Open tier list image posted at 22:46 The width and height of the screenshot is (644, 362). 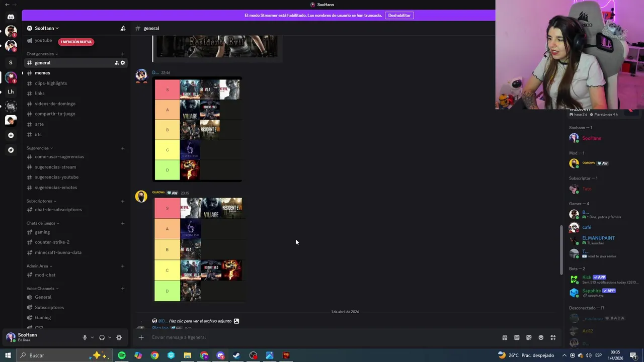(x=197, y=130)
